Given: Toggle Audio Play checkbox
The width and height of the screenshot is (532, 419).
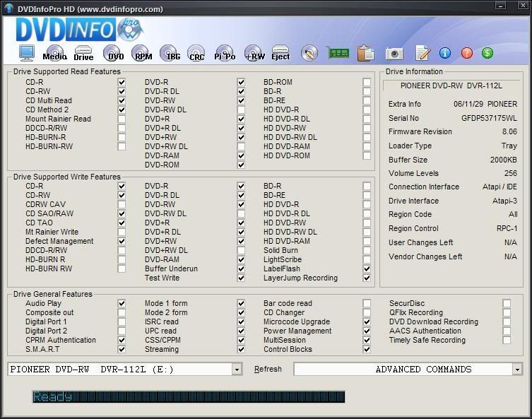Looking at the screenshot, I should click(122, 303).
